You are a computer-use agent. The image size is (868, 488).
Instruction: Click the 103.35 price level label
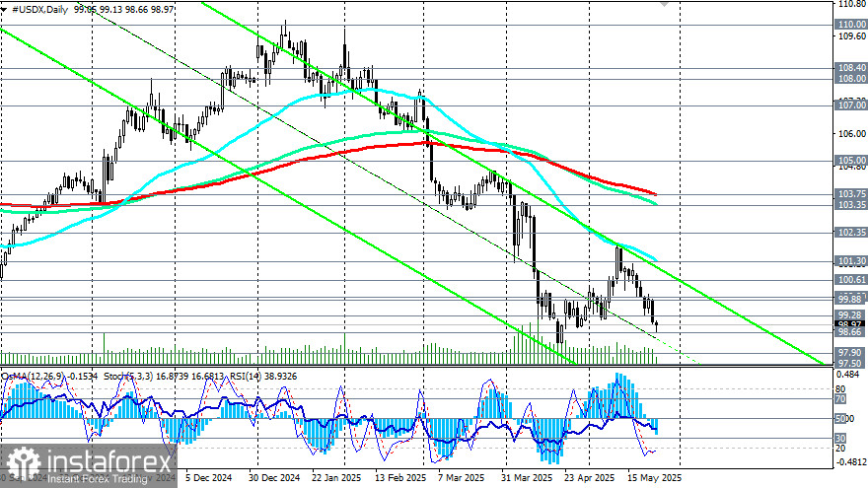pos(851,205)
